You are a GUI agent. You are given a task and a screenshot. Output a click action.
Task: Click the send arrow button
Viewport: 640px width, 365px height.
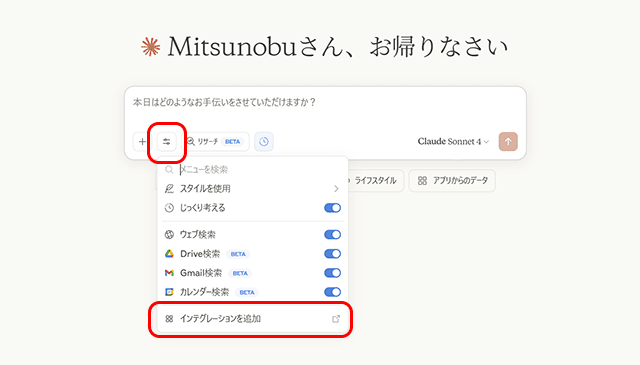click(508, 142)
